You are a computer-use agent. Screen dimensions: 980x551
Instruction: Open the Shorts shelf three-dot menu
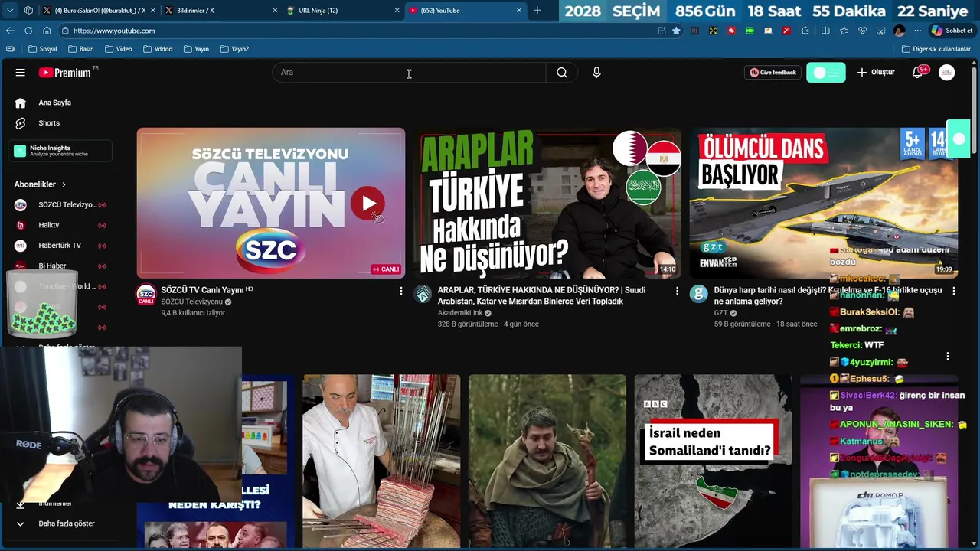pos(948,357)
